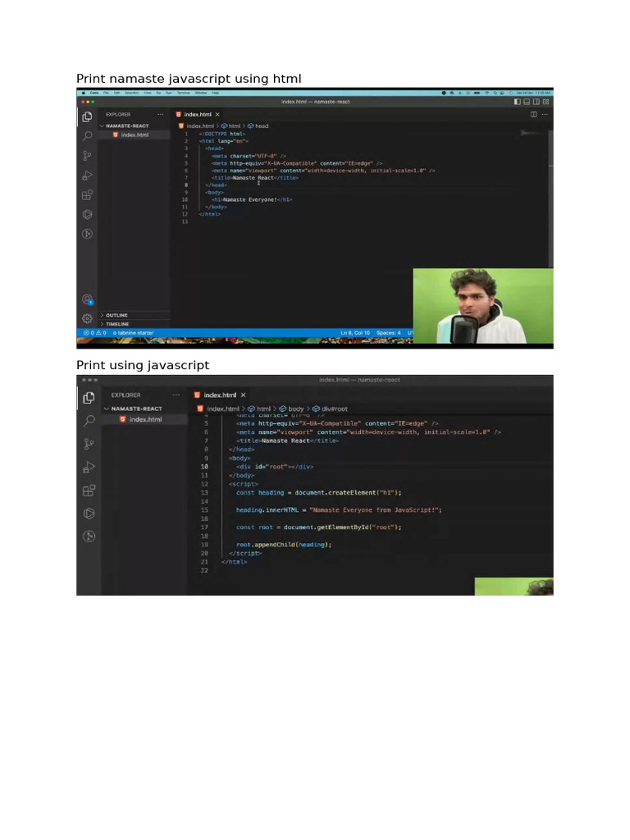Open File menu in macOS menu bar
The width and height of the screenshot is (630, 840).
click(106, 93)
